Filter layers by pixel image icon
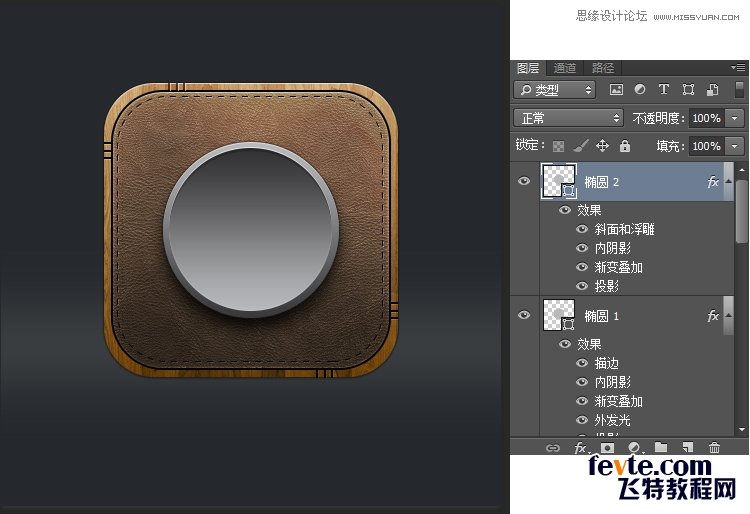Viewport: 750px width, 514px height. 616,89
